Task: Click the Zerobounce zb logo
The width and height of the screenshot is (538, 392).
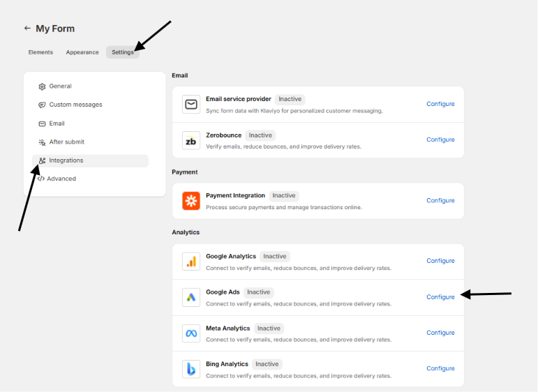Action: [191, 140]
